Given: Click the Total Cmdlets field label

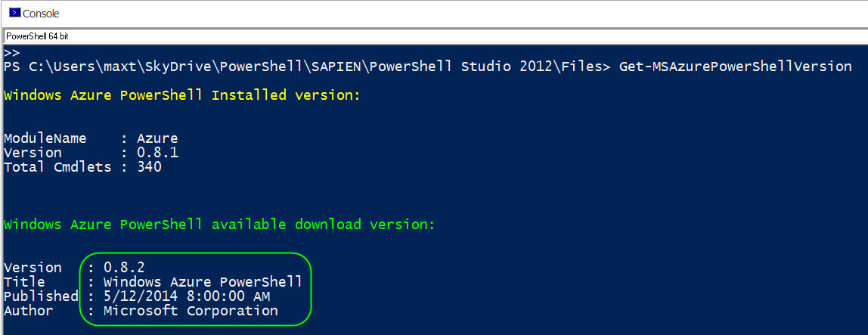Looking at the screenshot, I should [57, 166].
